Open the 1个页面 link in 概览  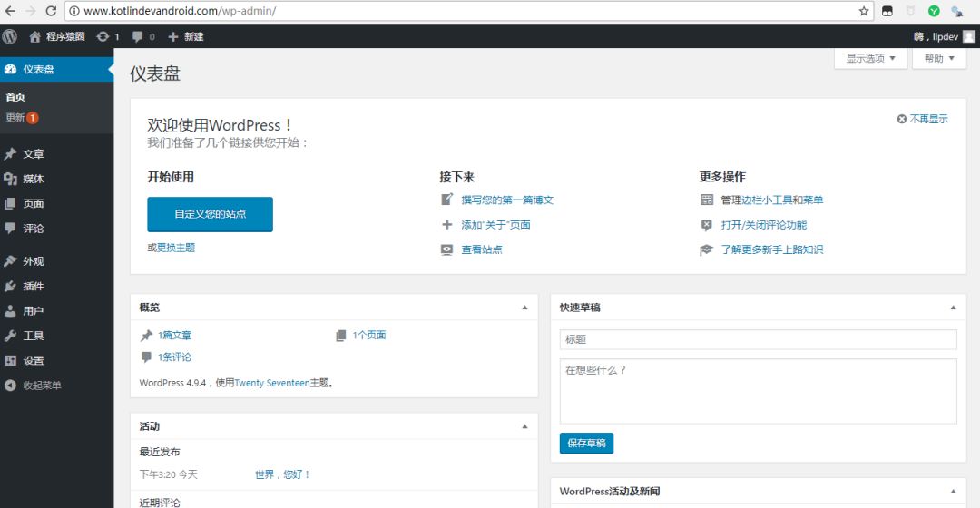click(x=368, y=336)
